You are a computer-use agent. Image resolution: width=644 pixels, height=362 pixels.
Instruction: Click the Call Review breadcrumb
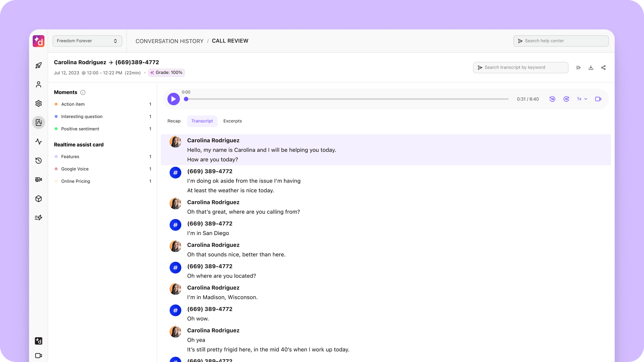230,41
